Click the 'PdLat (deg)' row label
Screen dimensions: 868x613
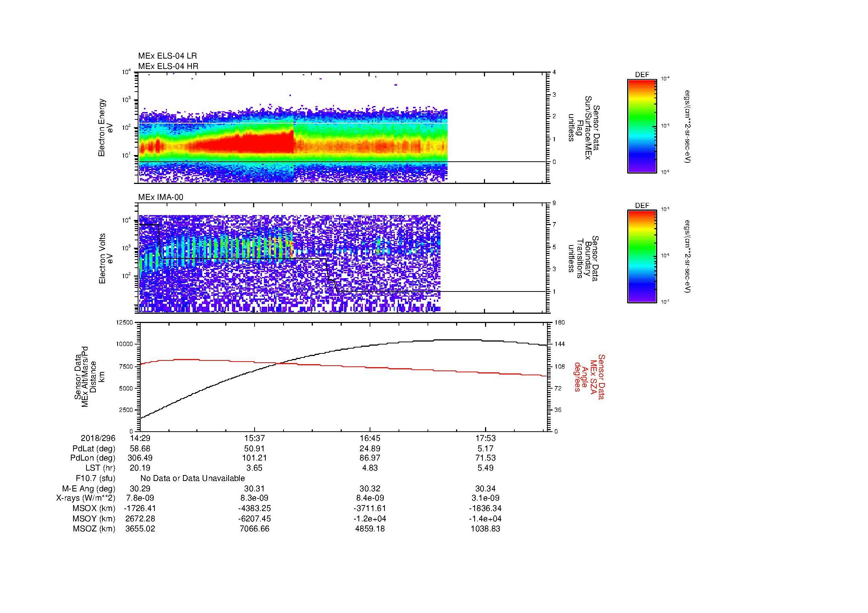click(94, 449)
